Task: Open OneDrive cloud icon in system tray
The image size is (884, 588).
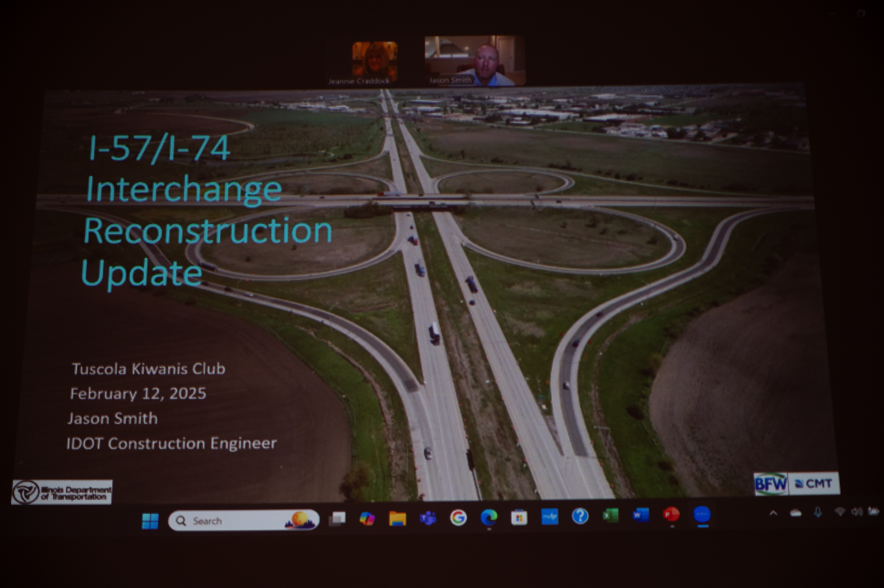Action: [796, 513]
